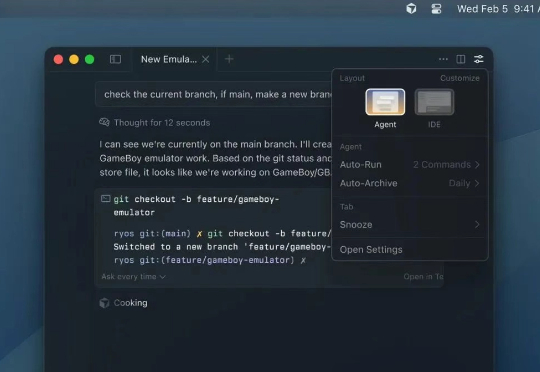Click the Cooking status cube icon
The width and height of the screenshot is (540, 372).
(104, 303)
